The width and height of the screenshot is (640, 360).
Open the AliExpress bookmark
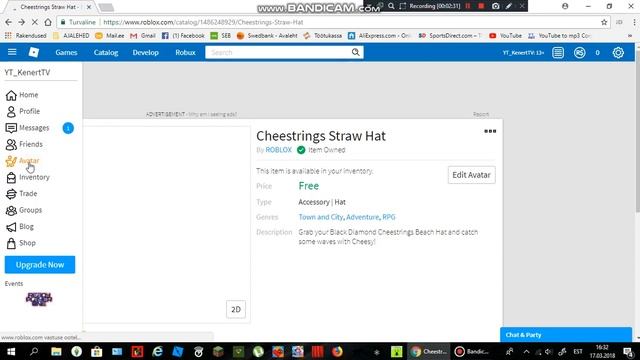[379, 36]
